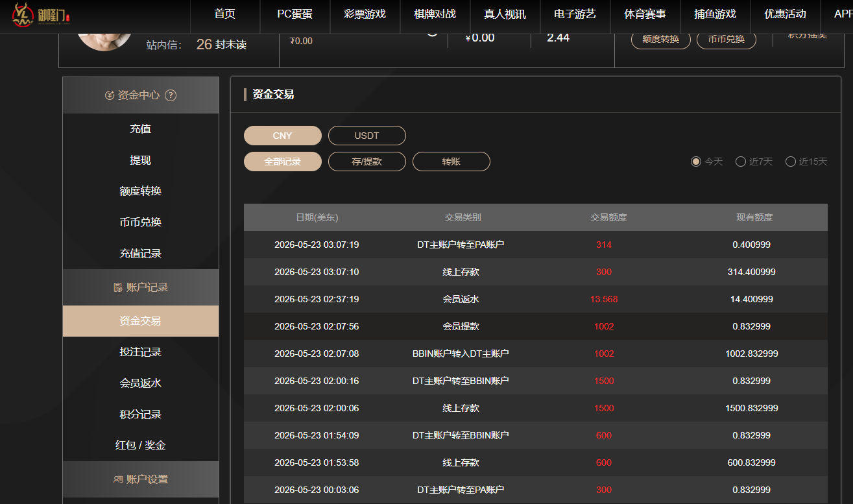The width and height of the screenshot is (853, 504).
Task: Click the balance 14.400999
Action: click(752, 300)
